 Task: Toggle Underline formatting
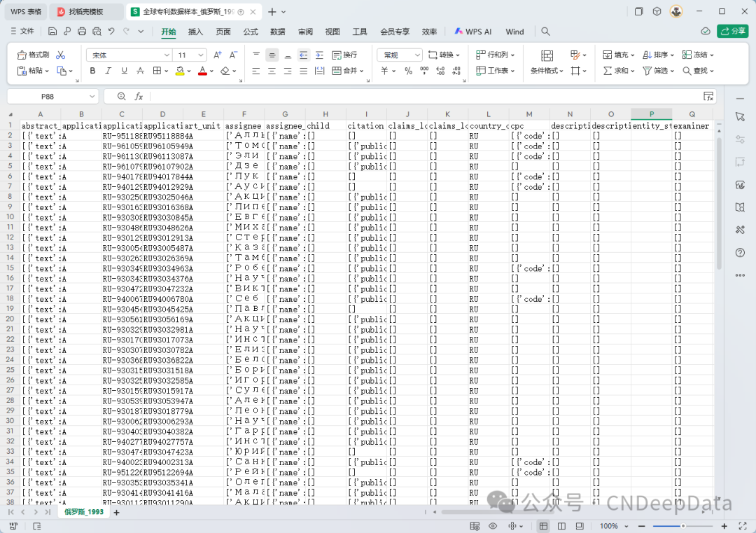click(125, 71)
